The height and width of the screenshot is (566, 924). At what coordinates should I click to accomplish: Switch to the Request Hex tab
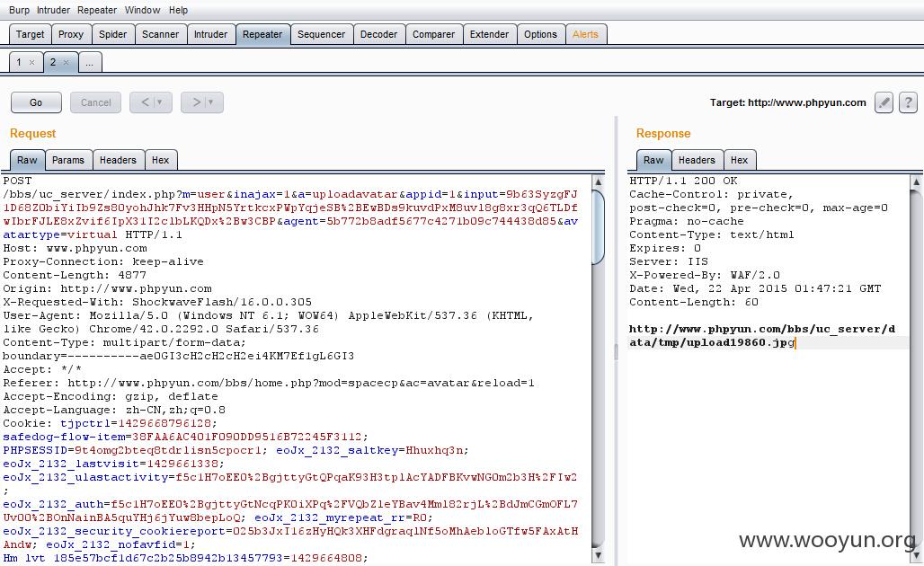[160, 160]
